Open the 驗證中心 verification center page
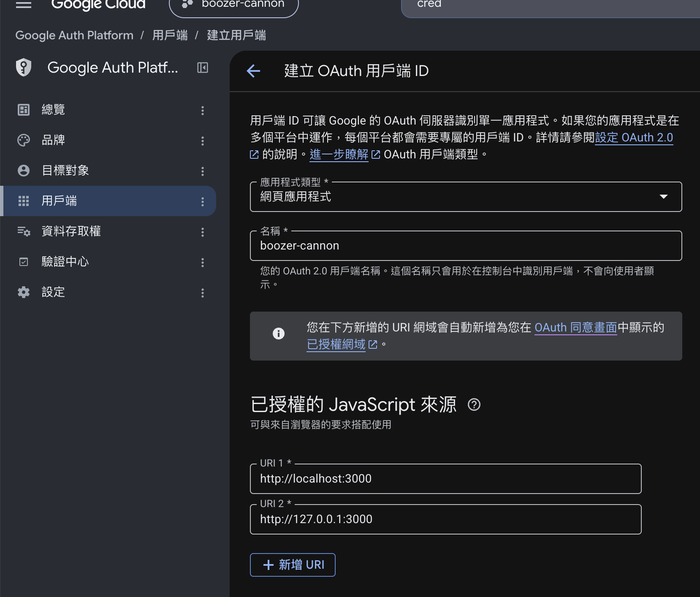 coord(109,262)
